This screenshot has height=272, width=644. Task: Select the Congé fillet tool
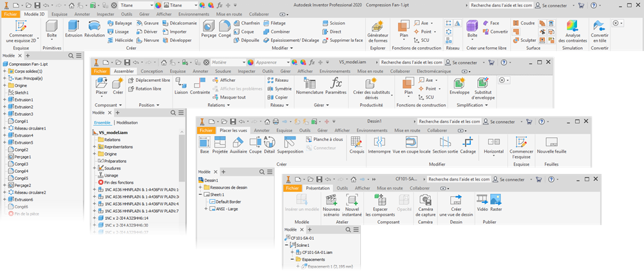coord(224,29)
